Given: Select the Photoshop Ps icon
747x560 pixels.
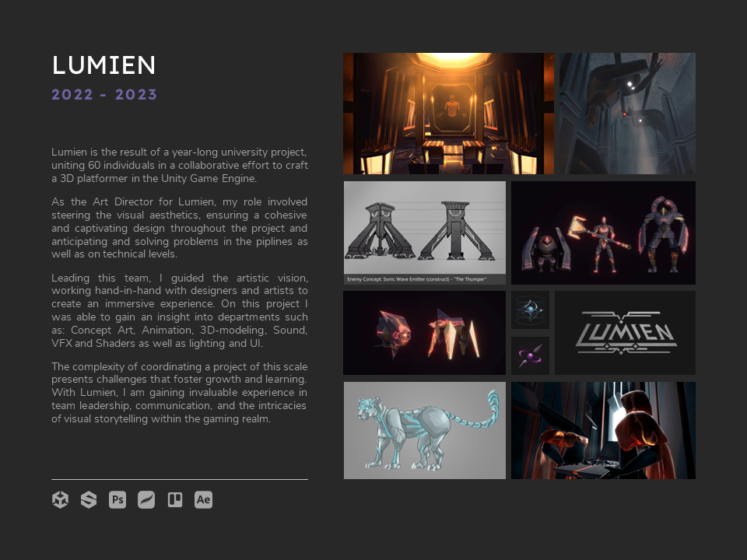Looking at the screenshot, I should 117,500.
